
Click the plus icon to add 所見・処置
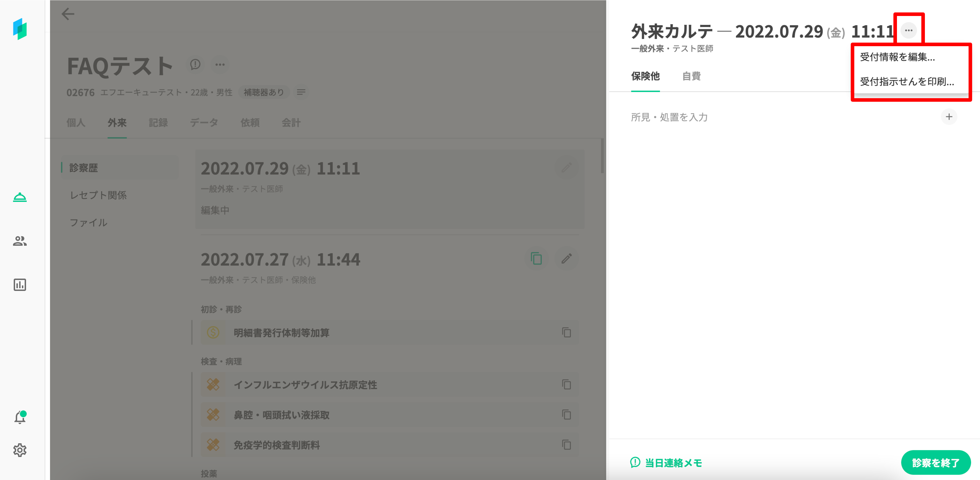tap(949, 117)
